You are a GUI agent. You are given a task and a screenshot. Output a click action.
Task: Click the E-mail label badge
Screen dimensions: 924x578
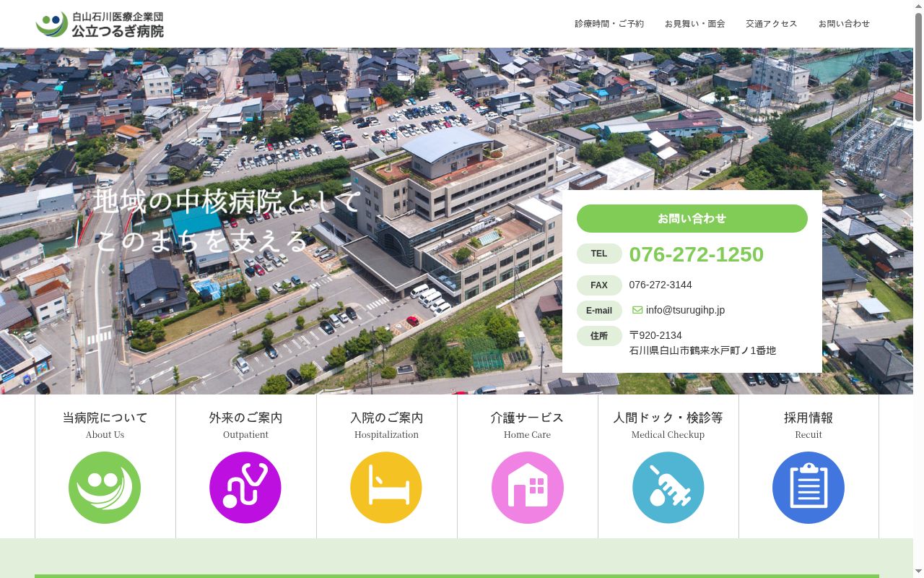pyautogui.click(x=599, y=311)
